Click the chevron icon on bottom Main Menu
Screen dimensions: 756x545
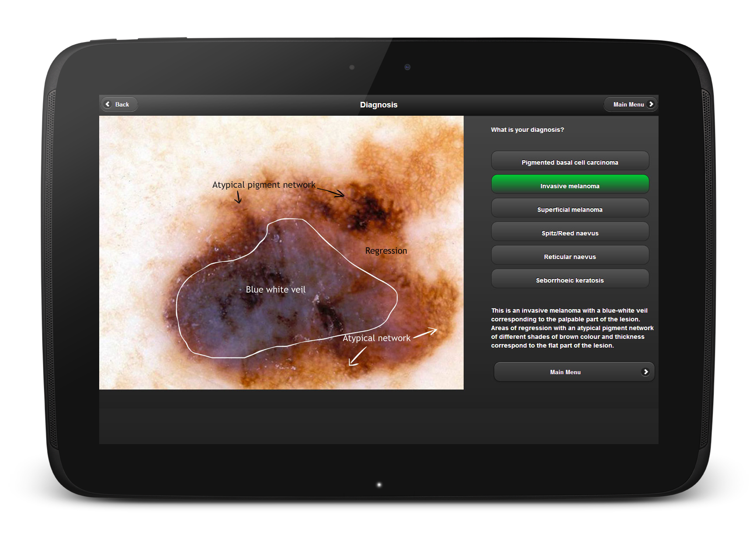tap(645, 372)
